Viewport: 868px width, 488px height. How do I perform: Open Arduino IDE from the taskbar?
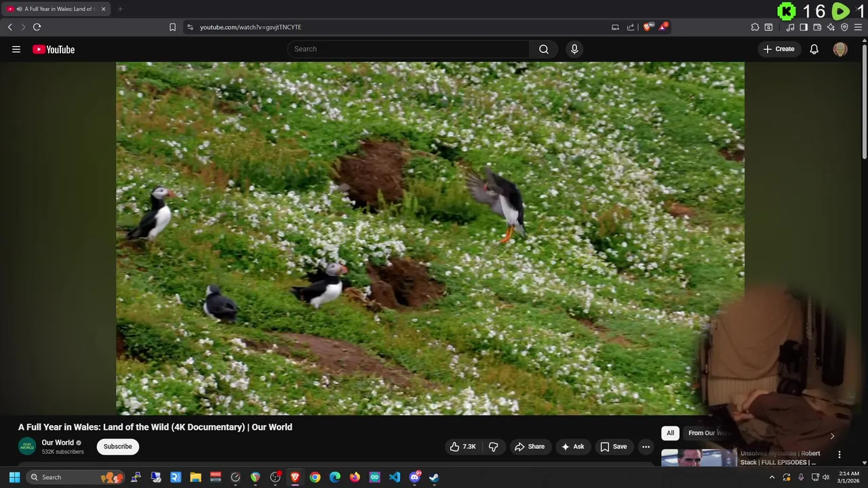pyautogui.click(x=374, y=477)
